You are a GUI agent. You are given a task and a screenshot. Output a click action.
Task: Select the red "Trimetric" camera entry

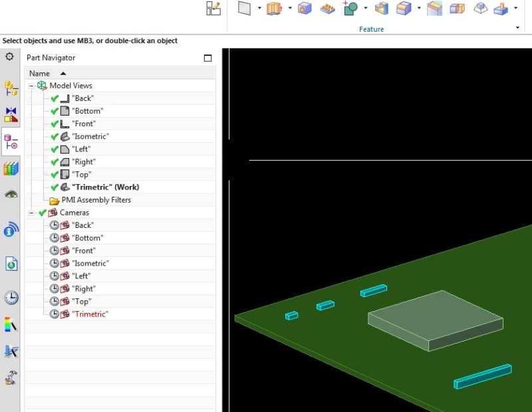tap(90, 314)
